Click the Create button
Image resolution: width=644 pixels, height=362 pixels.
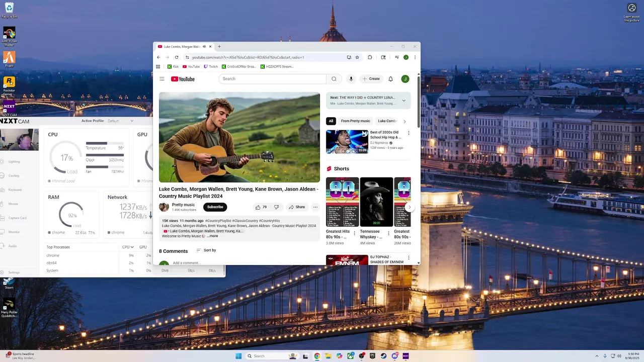(371, 79)
